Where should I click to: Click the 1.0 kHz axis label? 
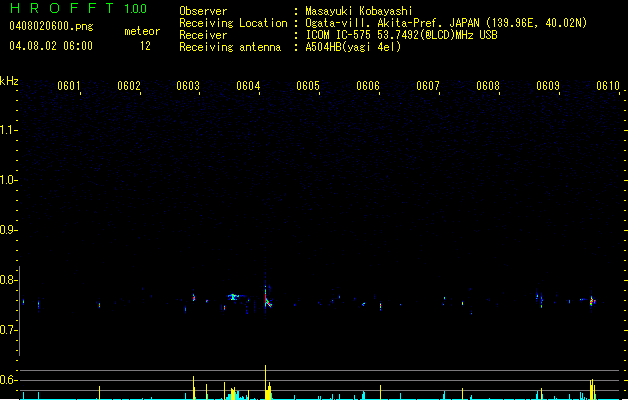click(x=8, y=180)
